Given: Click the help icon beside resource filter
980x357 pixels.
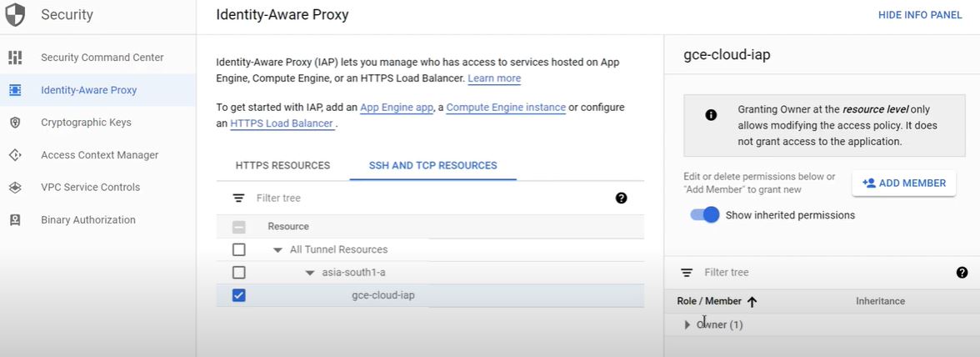Looking at the screenshot, I should [621, 199].
